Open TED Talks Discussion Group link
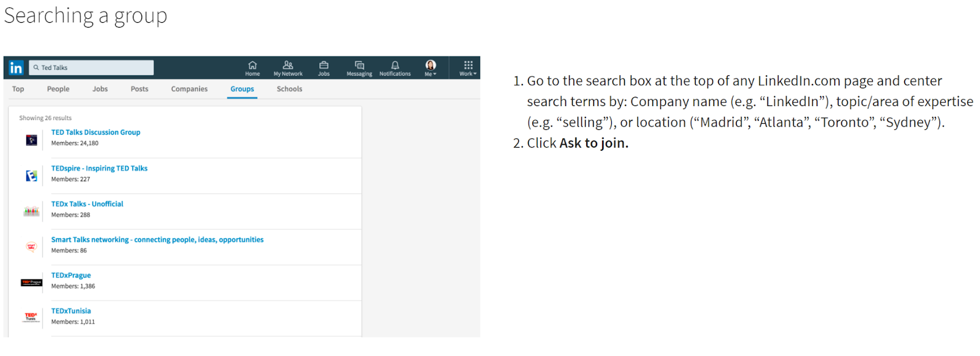 tap(96, 132)
